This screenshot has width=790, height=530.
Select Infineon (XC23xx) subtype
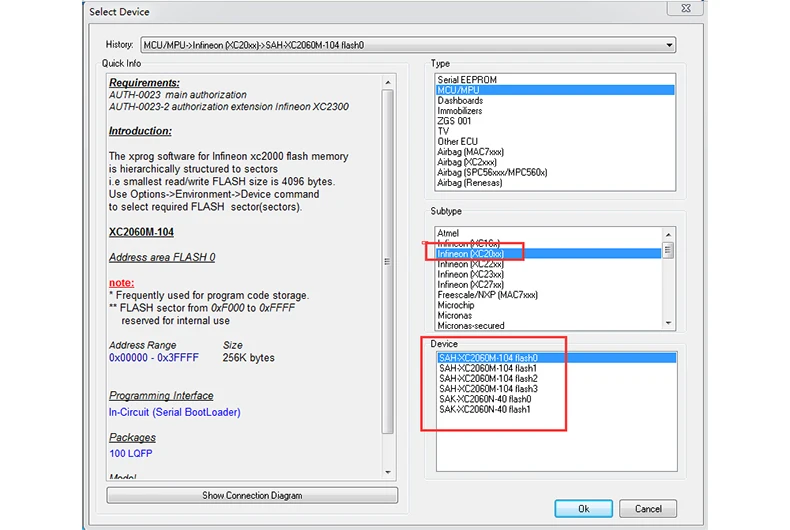548,275
